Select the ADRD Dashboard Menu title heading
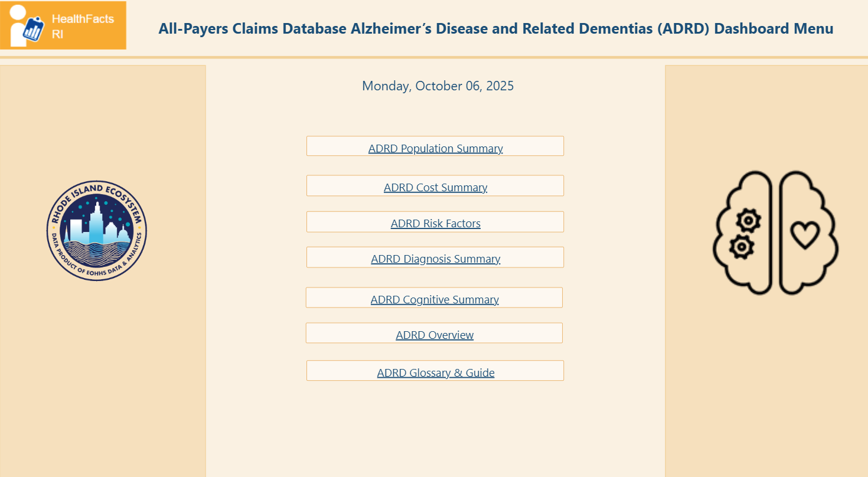Viewport: 868px width, 477px height. (495, 29)
